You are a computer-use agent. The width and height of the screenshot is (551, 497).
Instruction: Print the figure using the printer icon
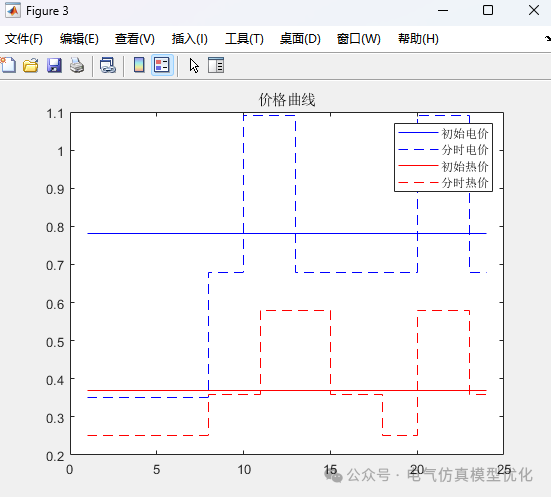(77, 65)
